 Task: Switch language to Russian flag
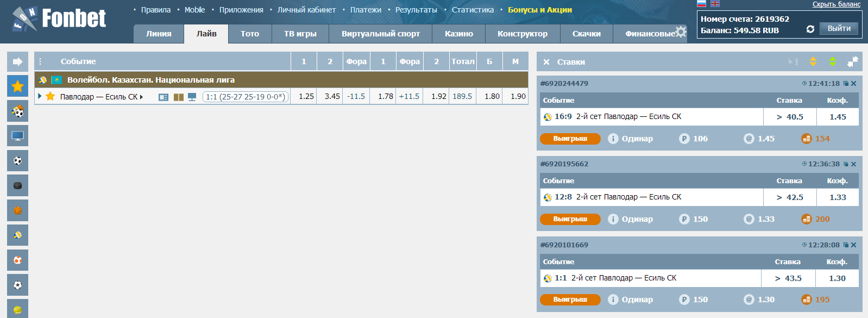(701, 3)
